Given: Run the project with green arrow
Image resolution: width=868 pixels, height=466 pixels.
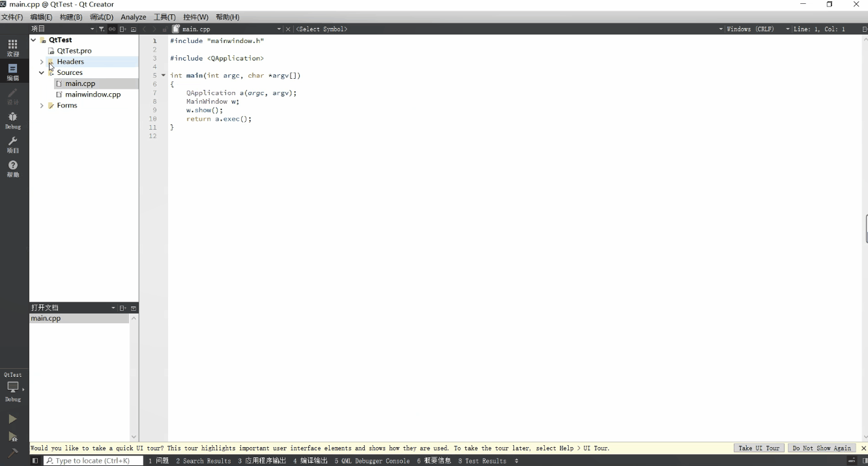Looking at the screenshot, I should 12,419.
